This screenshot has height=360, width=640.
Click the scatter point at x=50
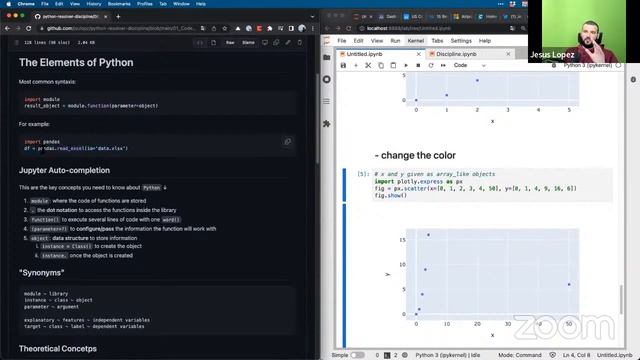pos(569,284)
